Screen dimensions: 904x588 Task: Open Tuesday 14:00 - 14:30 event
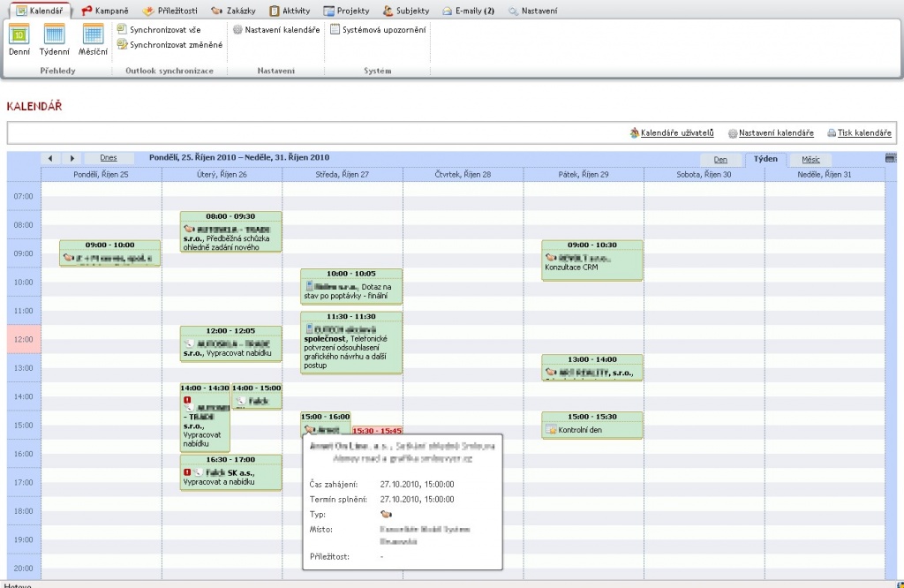tap(205, 418)
